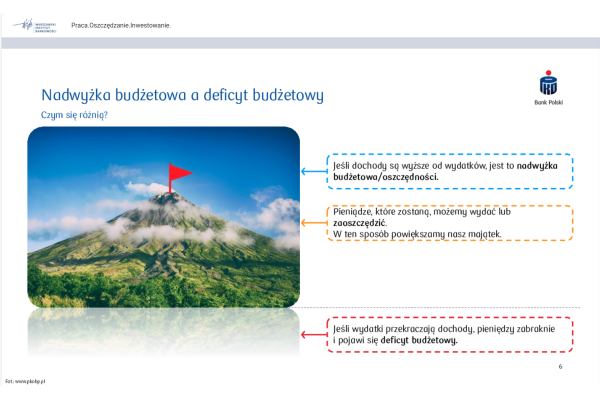Click the orange arrow beside the middle box
This screenshot has height=400, width=600.
point(314,223)
